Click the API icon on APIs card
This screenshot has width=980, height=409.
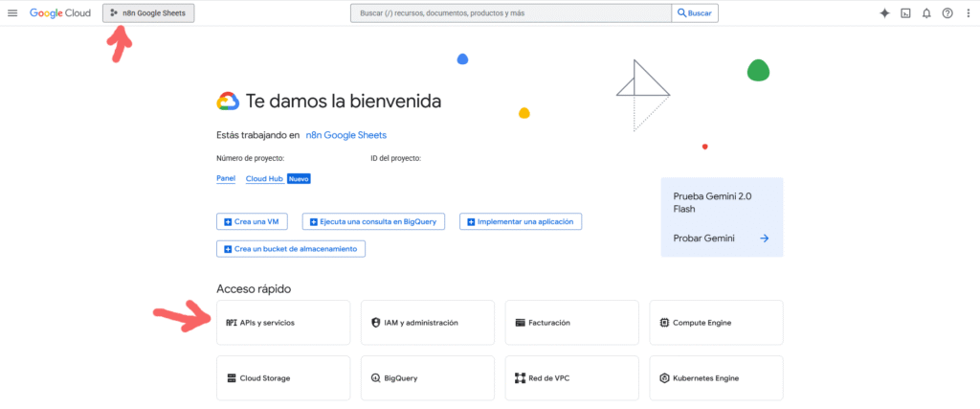tap(232, 323)
